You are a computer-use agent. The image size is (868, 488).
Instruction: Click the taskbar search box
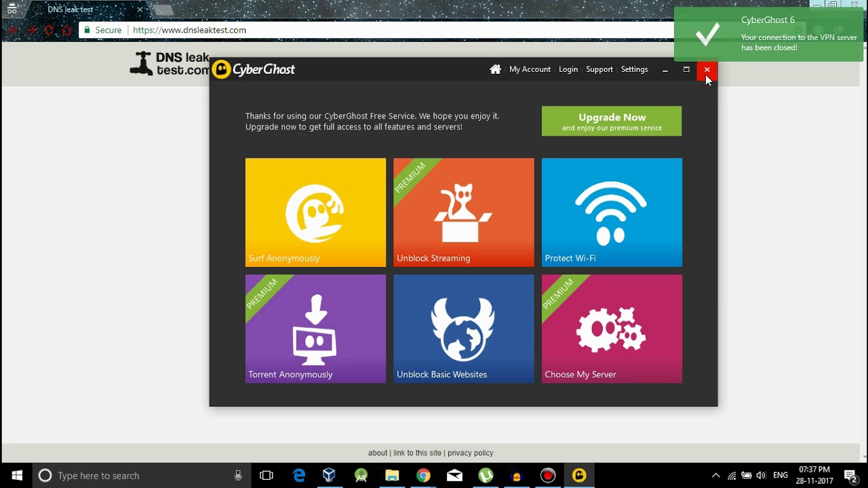pyautogui.click(x=141, y=476)
